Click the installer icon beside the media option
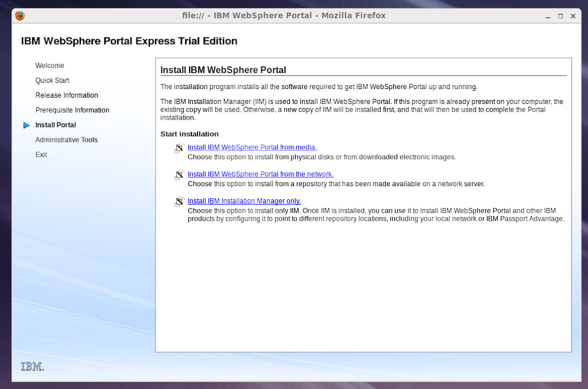The width and height of the screenshot is (588, 389). point(179,148)
